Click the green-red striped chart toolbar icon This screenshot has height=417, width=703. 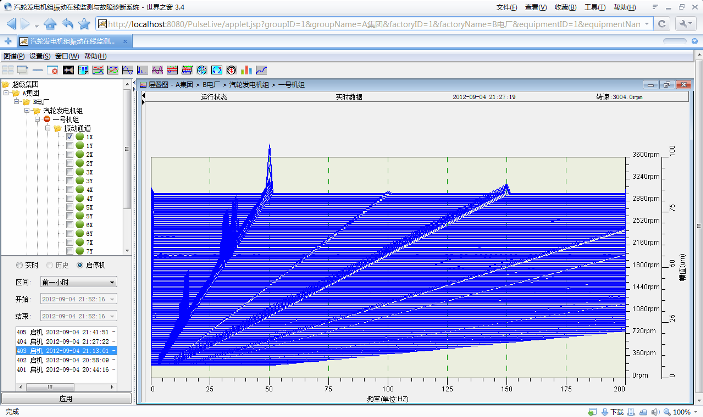(187, 70)
